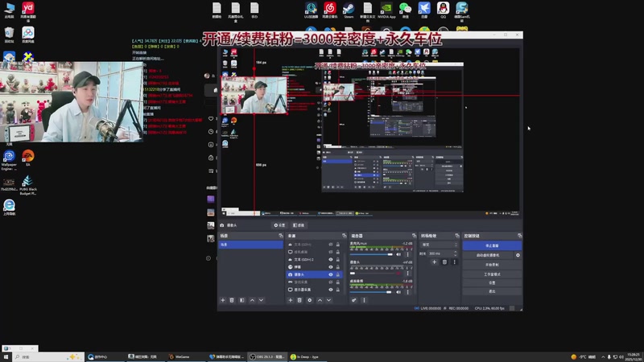This screenshot has width=644, height=362.
Task: Open scene filters icon in Scenes panel
Action: 242,300
